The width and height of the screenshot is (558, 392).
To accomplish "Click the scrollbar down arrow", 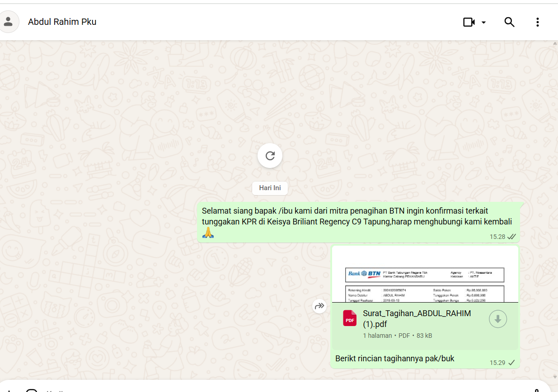I will pyautogui.click(x=555, y=377).
